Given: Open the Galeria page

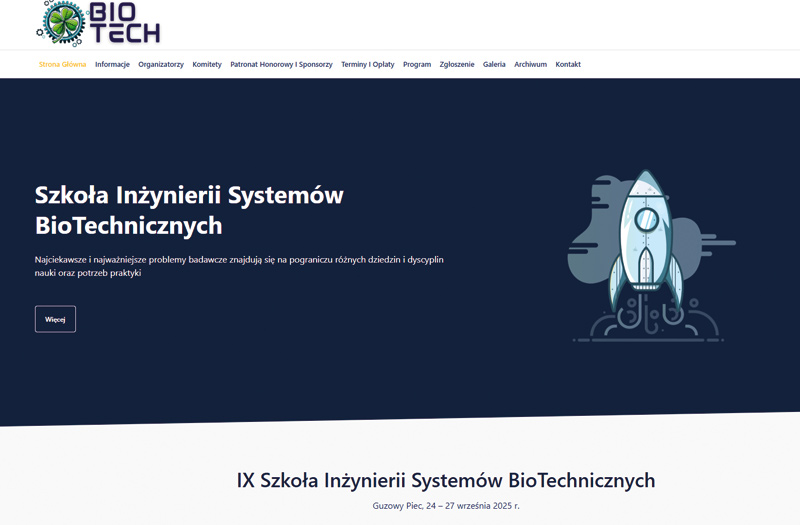Looking at the screenshot, I should point(494,64).
